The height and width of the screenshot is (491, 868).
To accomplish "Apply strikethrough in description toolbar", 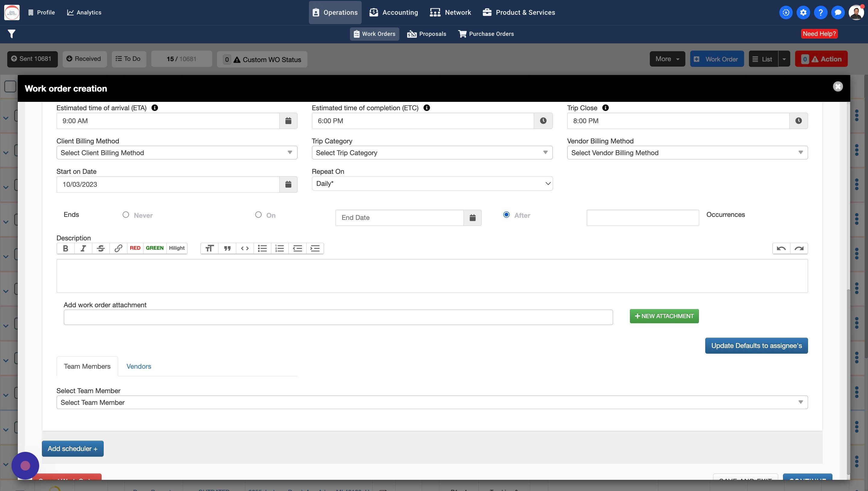I will pos(101,248).
